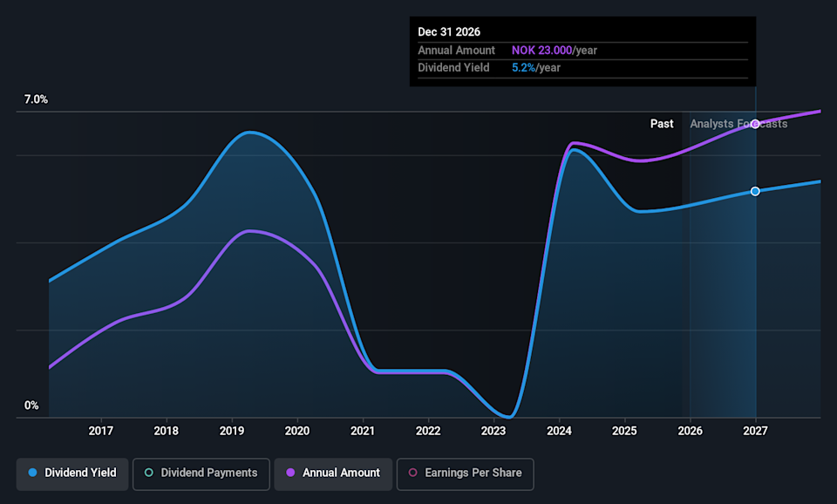Click the 2021 year label
Screen dimensions: 837x504
[363, 430]
